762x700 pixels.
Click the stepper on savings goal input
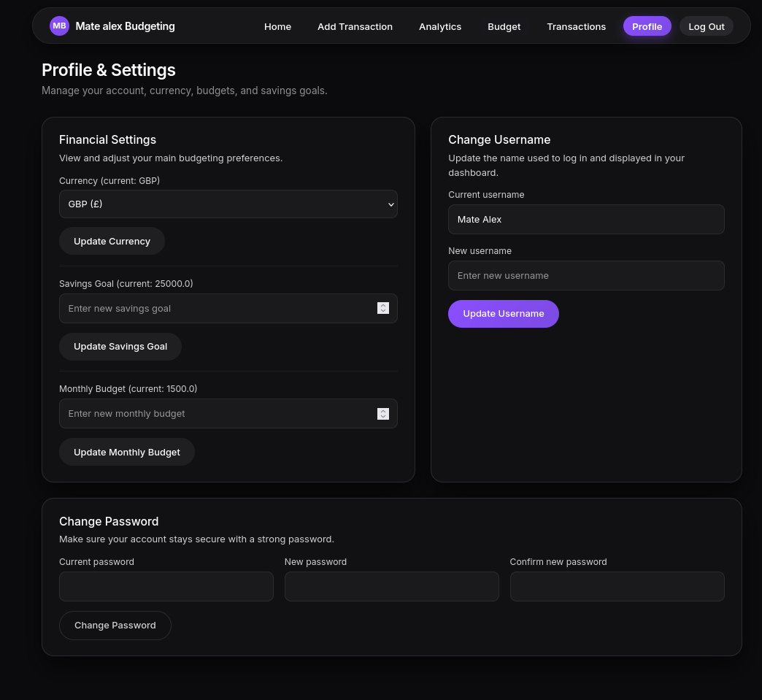pos(383,308)
